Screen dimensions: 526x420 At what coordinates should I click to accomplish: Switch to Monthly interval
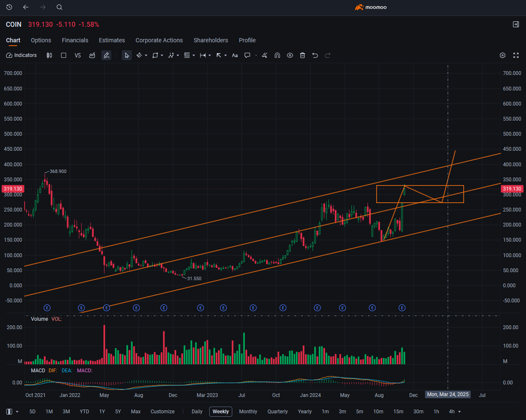[x=248, y=412]
